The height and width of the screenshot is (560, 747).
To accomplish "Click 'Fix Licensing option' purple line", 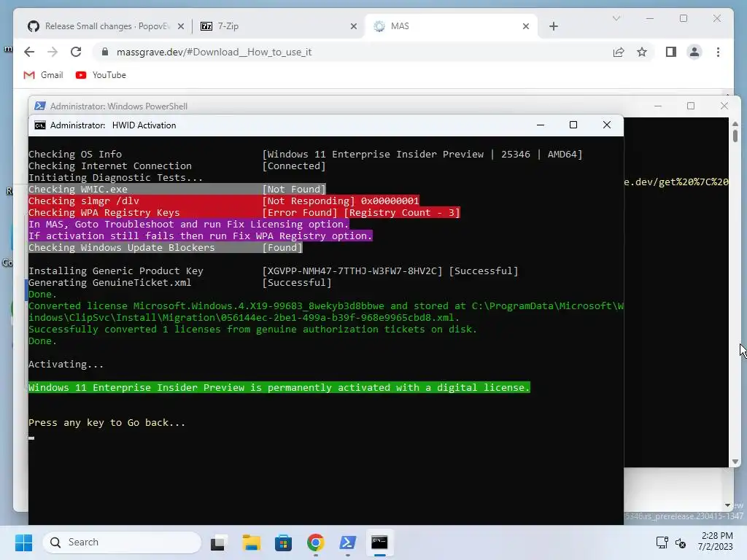I will click(x=189, y=225).
